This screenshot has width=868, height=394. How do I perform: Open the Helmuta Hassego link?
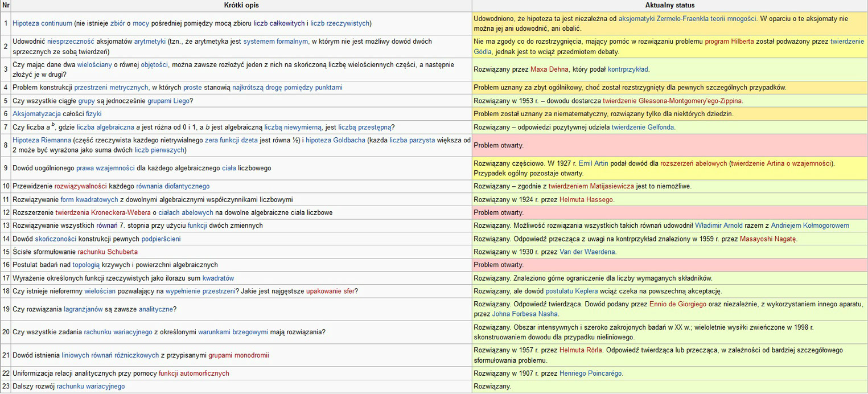[586, 199]
